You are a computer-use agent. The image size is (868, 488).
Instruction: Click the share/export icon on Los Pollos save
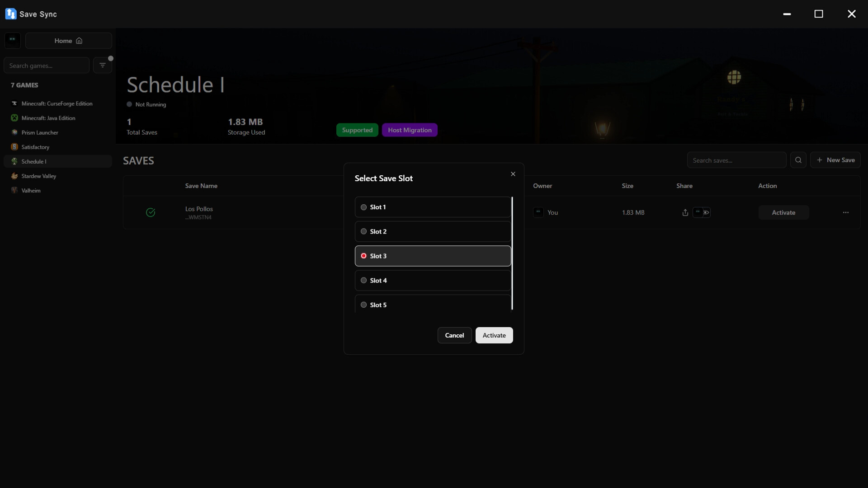pos(684,212)
